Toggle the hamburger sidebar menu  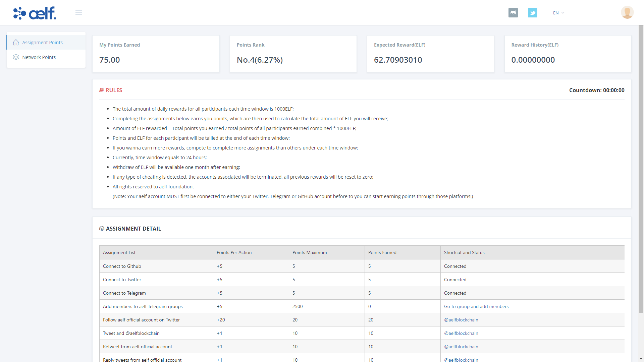click(79, 12)
